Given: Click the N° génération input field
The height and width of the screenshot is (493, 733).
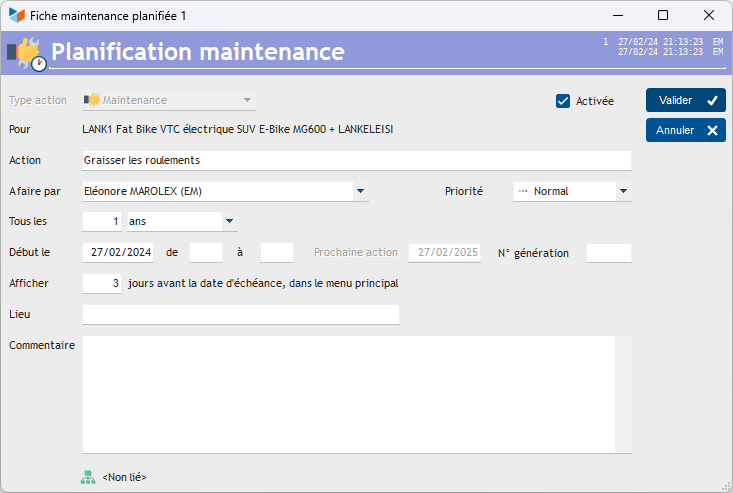Looking at the screenshot, I should pos(608,252).
